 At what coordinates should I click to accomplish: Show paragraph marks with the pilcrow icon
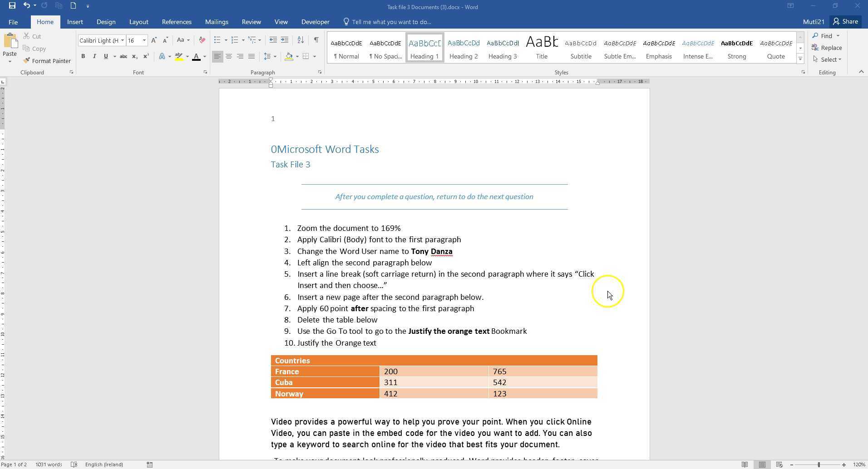(x=316, y=40)
